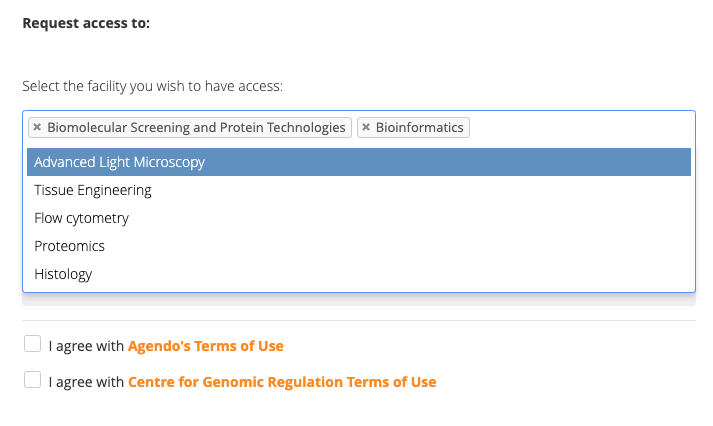
Task: Click the Biomolecular Screening tag label
Action: pos(196,127)
